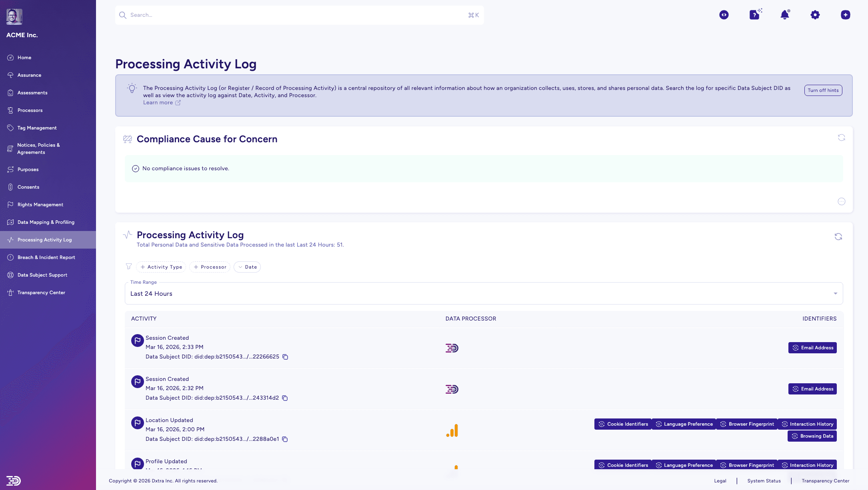Add an Activity Type filter
Screen dimensions: 868x490
[x=161, y=267]
